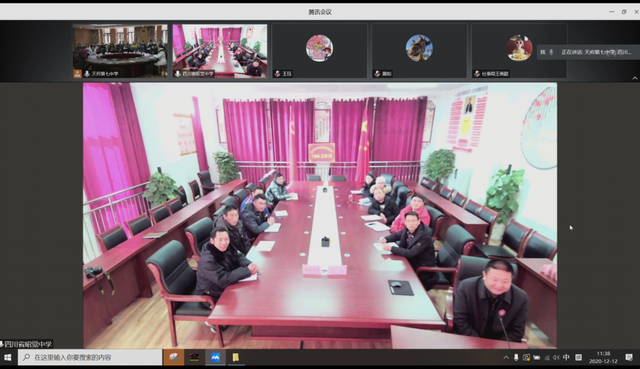Click the muted mic icon on the donkey tile
Image resolution: width=640 pixels, height=369 pixels.
click(x=377, y=74)
